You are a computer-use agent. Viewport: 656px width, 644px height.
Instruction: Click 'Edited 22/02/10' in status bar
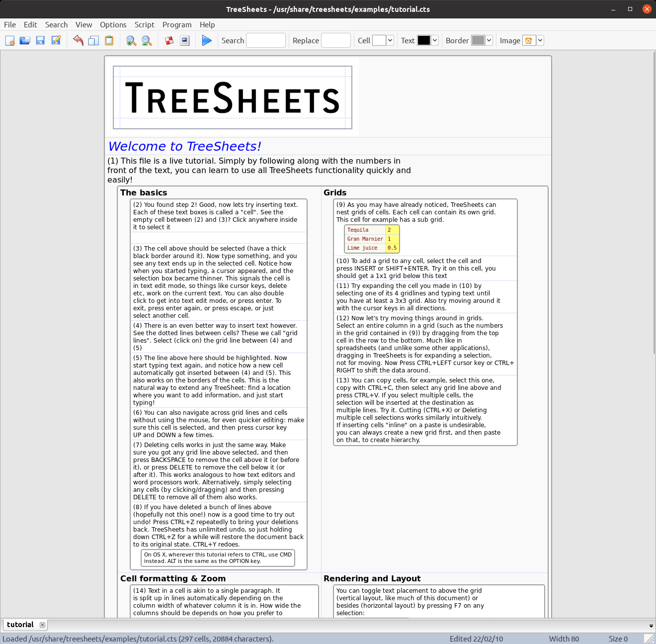click(476, 639)
